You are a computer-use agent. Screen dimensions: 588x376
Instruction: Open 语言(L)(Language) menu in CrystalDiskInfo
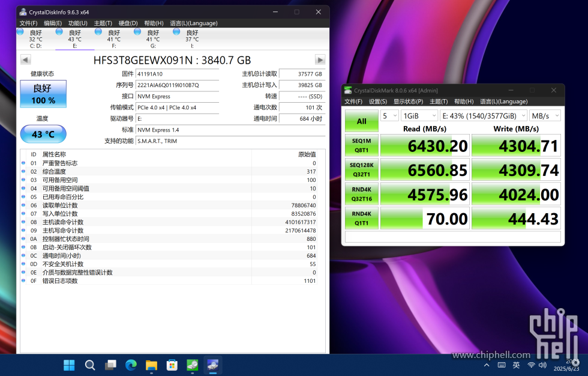pos(193,23)
